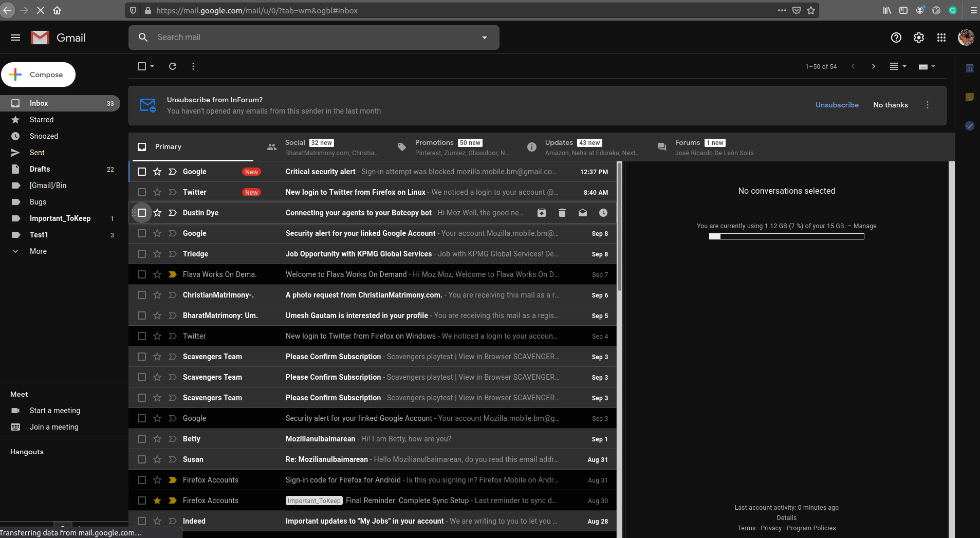Click the Unsubscribe button for InForum

coord(836,104)
